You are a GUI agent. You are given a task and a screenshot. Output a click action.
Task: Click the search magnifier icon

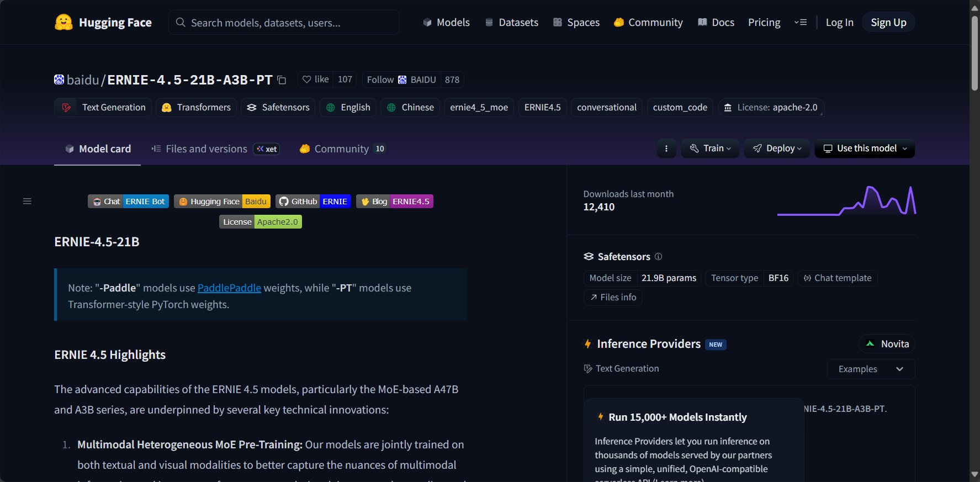(x=181, y=23)
